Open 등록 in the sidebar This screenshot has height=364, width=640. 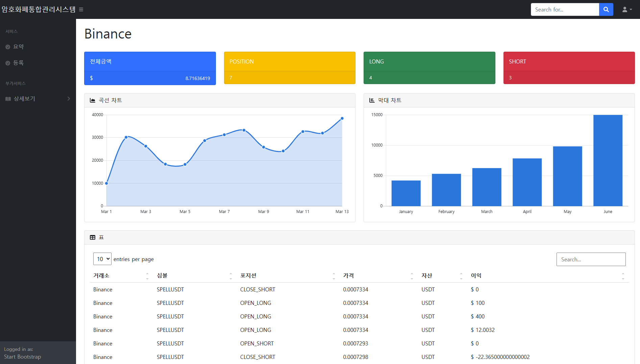point(38,63)
